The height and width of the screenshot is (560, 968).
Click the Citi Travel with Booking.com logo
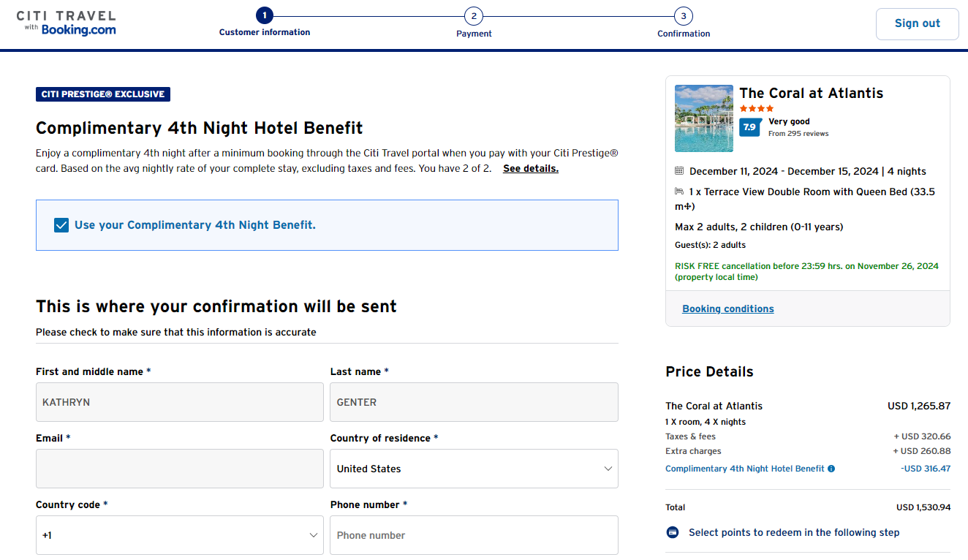click(67, 23)
